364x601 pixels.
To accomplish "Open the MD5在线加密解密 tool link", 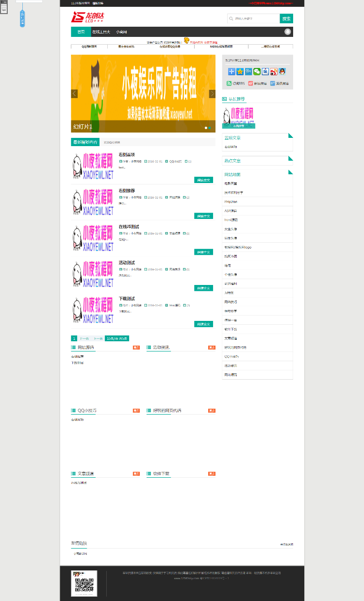I will pyautogui.click(x=221, y=47).
